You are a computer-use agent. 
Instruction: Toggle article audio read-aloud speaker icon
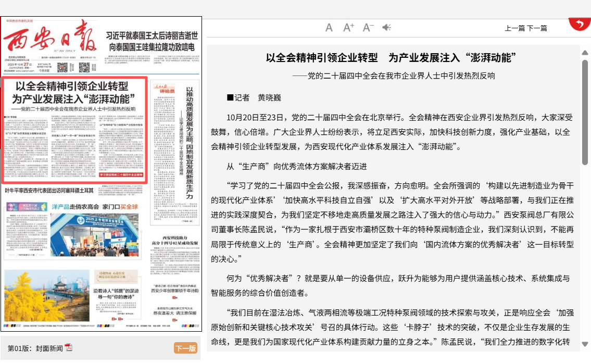point(386,28)
